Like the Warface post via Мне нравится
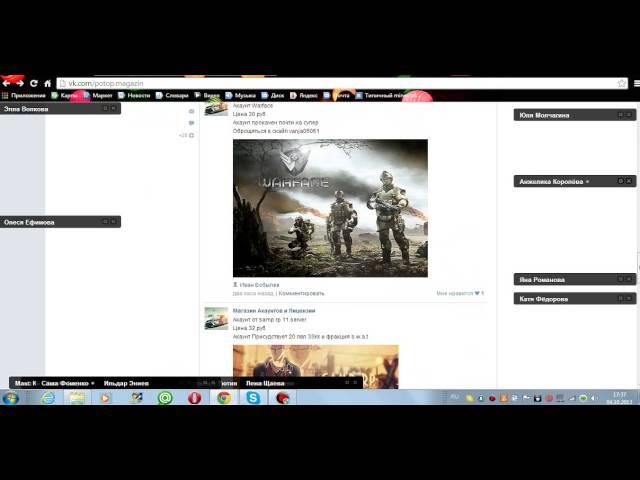The width and height of the screenshot is (640, 480). click(x=460, y=293)
